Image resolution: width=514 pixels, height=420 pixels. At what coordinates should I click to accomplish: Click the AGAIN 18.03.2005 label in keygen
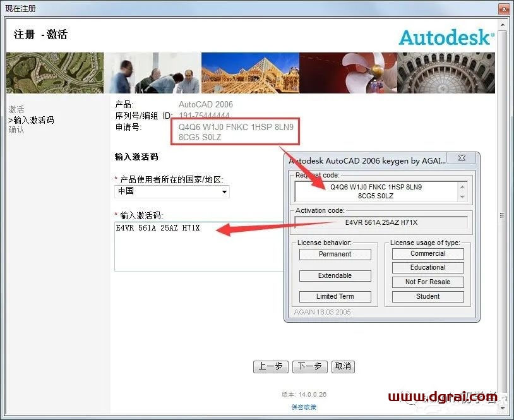(x=322, y=312)
